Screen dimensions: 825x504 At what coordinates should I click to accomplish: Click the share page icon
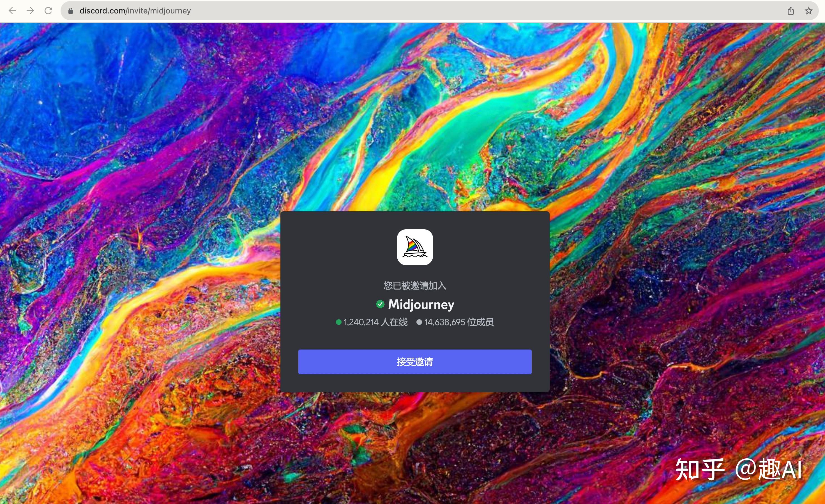(791, 11)
